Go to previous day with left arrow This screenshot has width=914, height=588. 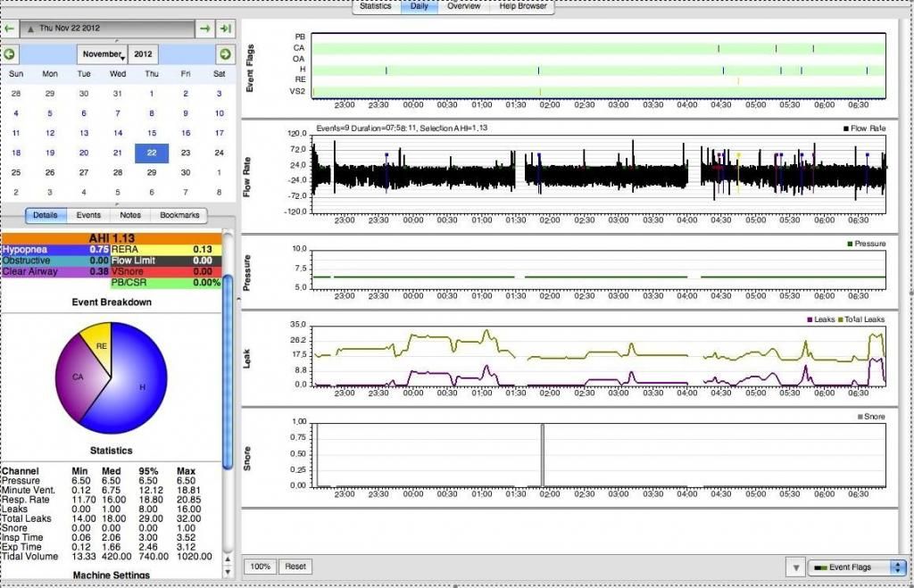(10, 29)
